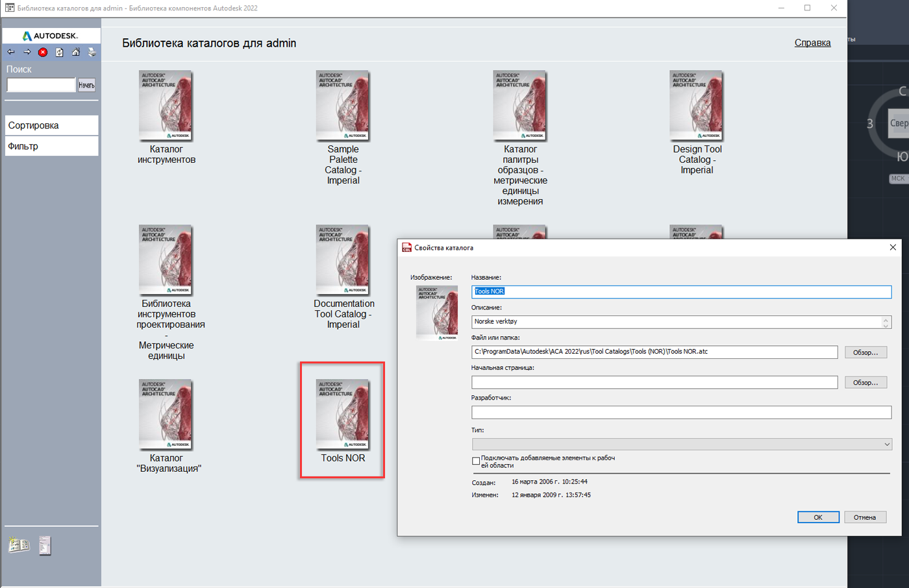
Task: Tick 'Подключать добавляемые элементы' checkbox
Action: 476,461
